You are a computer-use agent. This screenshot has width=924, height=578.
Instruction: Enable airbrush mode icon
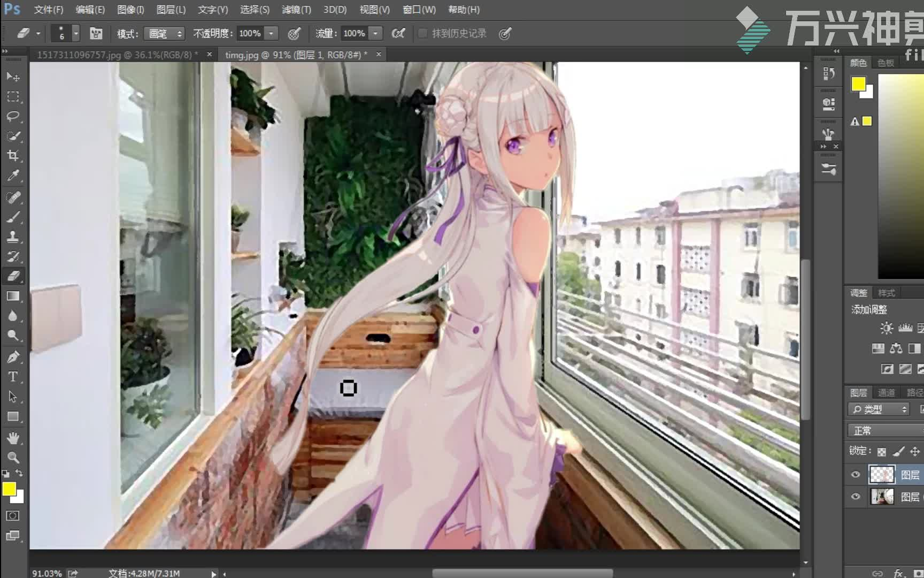pos(398,34)
